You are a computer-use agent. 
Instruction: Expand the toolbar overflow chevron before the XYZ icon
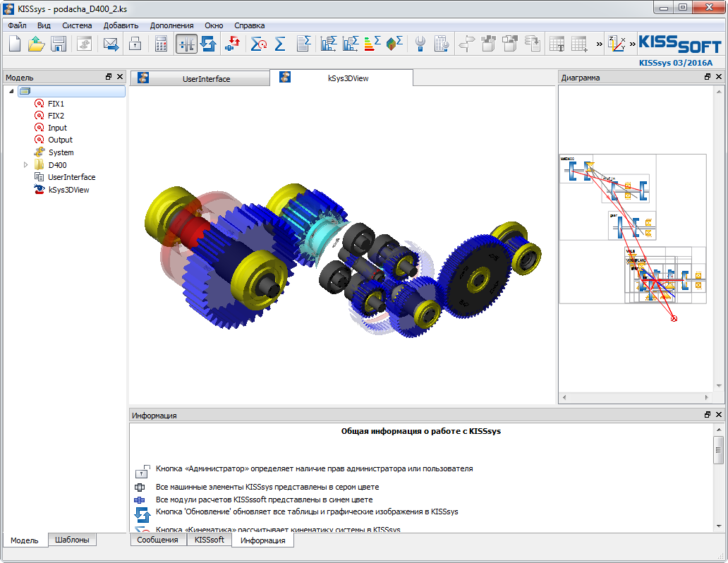click(x=600, y=44)
